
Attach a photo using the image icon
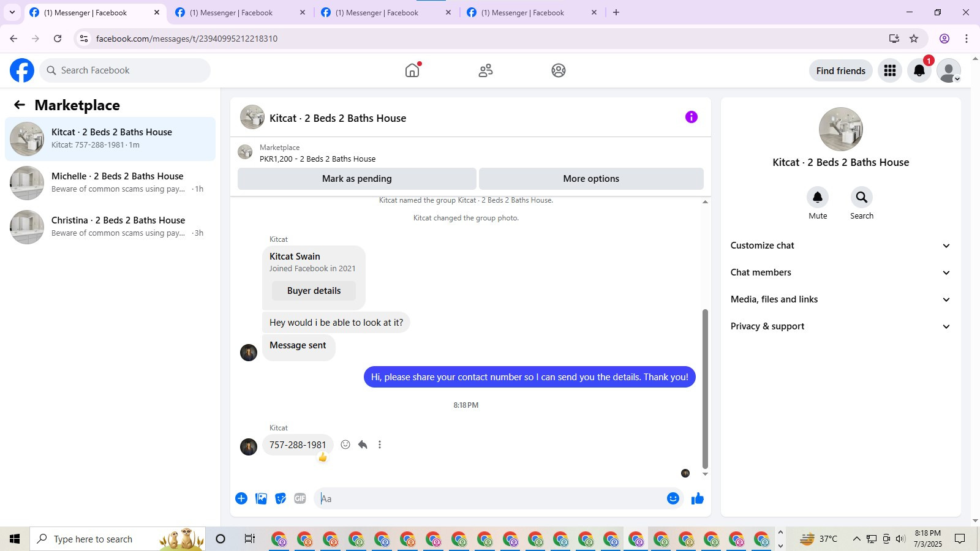point(262,498)
